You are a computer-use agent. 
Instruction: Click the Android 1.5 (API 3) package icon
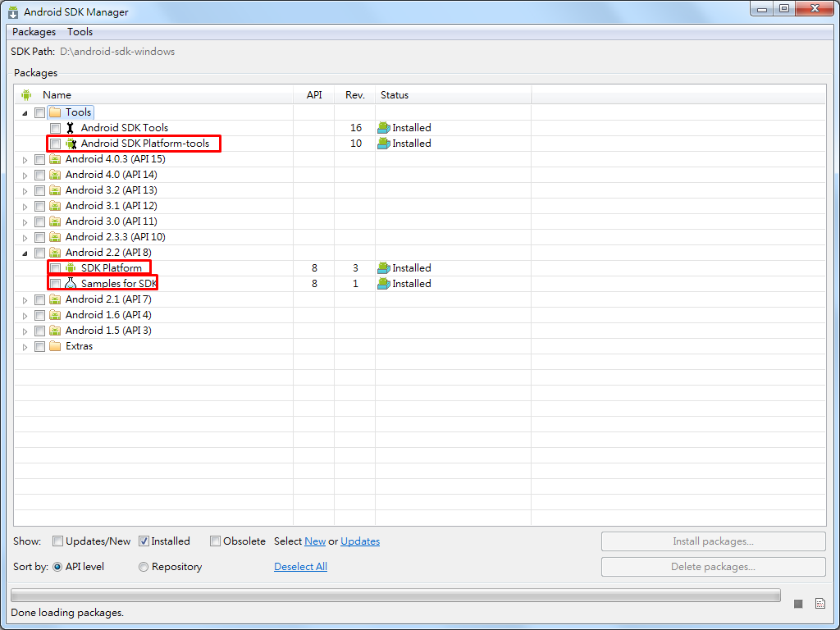tap(55, 331)
